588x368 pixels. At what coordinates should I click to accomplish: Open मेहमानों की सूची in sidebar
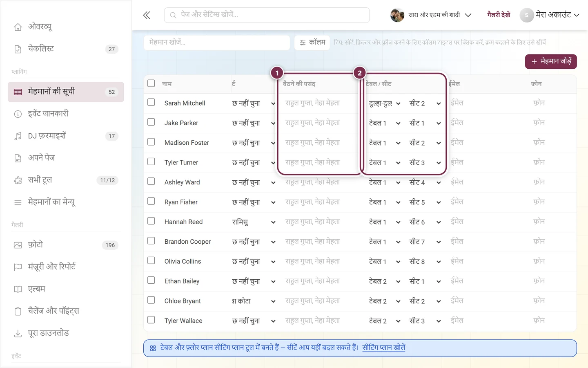point(66,92)
